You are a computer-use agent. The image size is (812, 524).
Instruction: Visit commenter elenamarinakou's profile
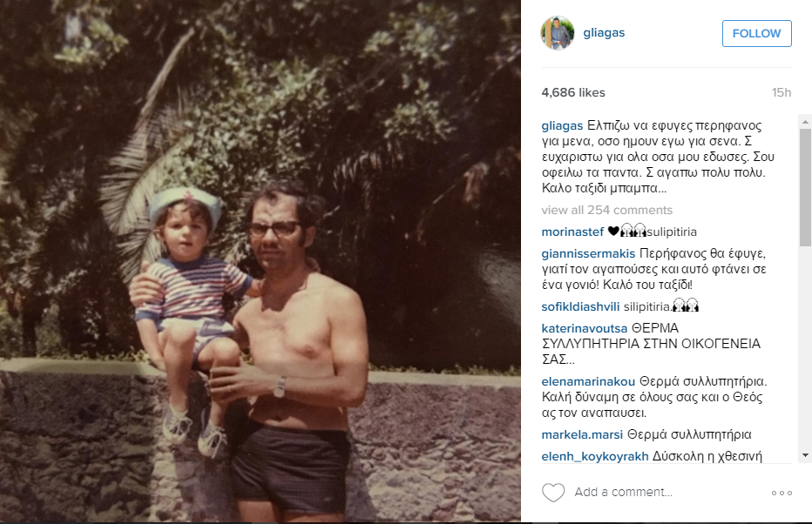coord(588,382)
